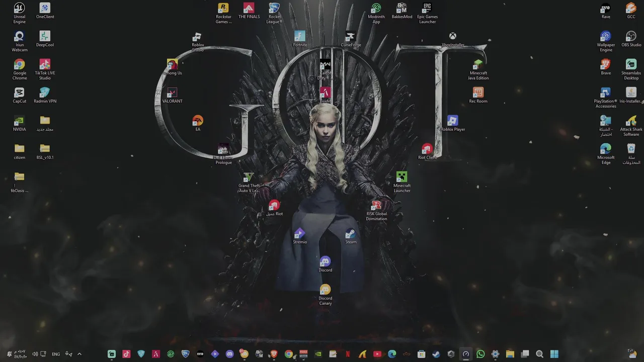644x362 pixels.
Task: Launch Rockstar Games Launcher shortcut
Action: click(223, 13)
